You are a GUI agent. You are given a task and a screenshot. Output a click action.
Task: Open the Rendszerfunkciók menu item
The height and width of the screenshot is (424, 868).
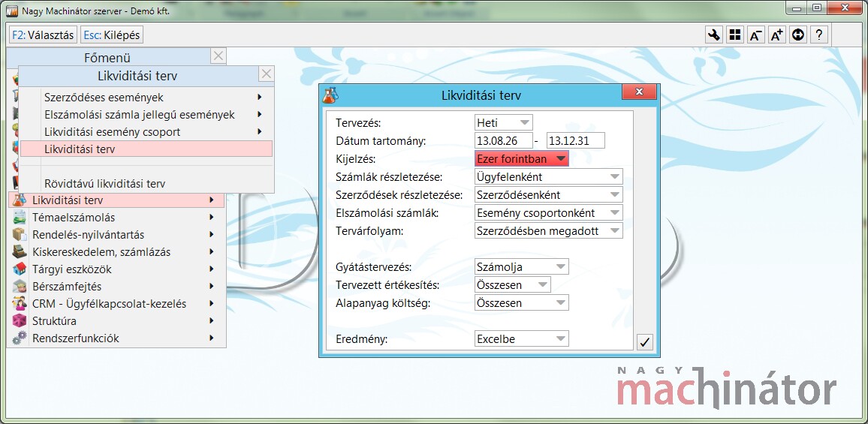point(116,338)
